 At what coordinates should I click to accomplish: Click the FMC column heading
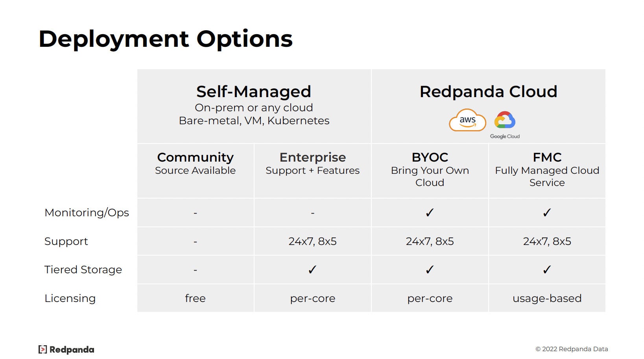tap(547, 157)
